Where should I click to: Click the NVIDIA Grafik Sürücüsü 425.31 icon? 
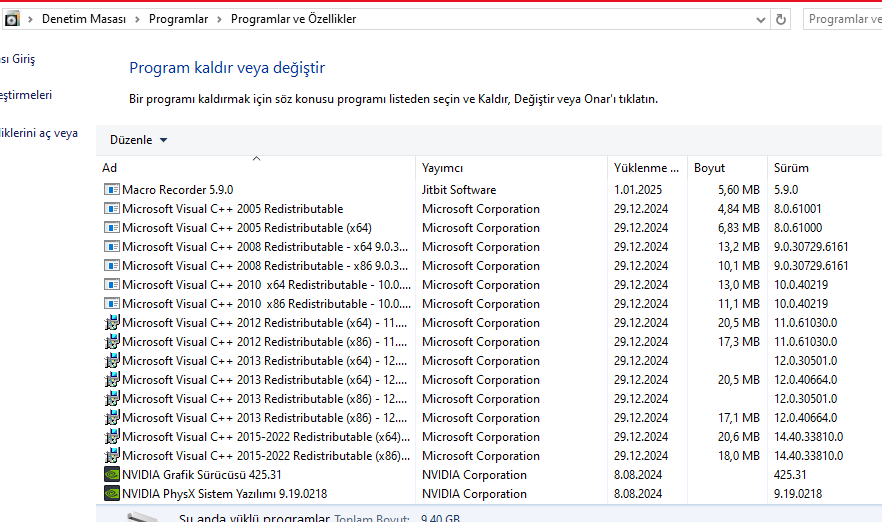pyautogui.click(x=112, y=475)
